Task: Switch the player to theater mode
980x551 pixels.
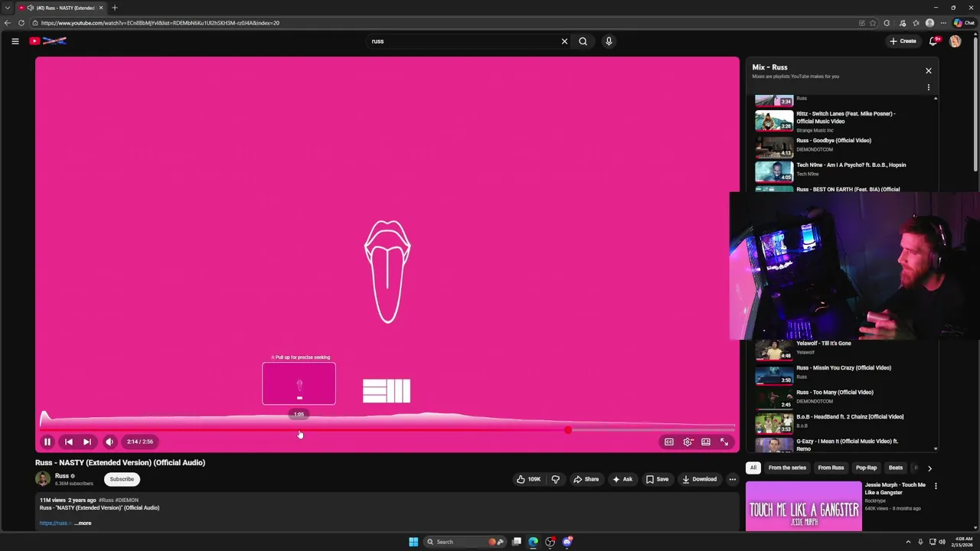Action: click(706, 442)
